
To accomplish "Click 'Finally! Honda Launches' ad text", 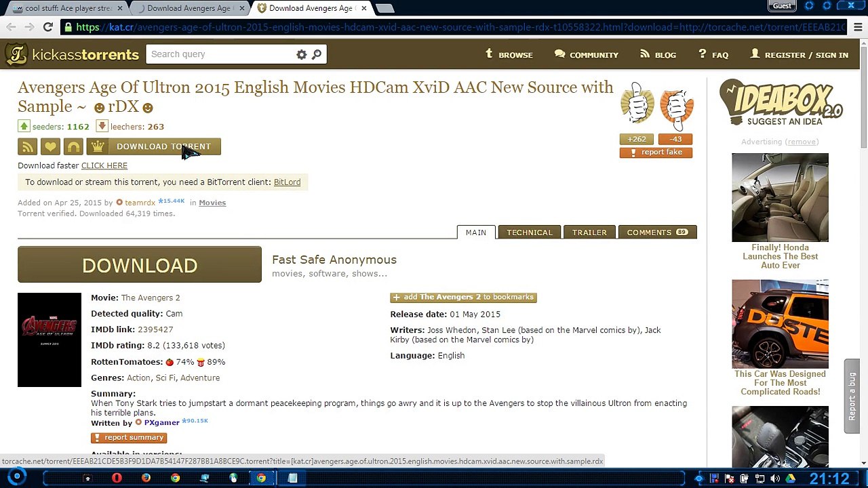I will click(780, 256).
